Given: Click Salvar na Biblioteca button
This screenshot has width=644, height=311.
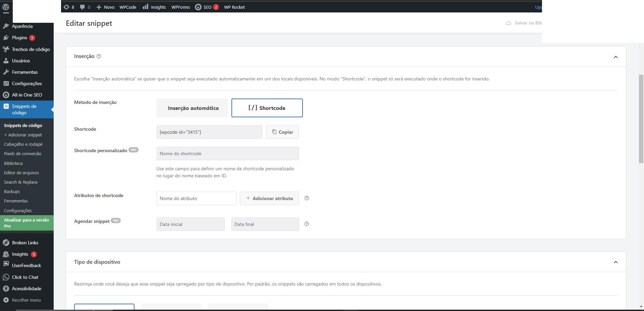Looking at the screenshot, I should pos(524,23).
